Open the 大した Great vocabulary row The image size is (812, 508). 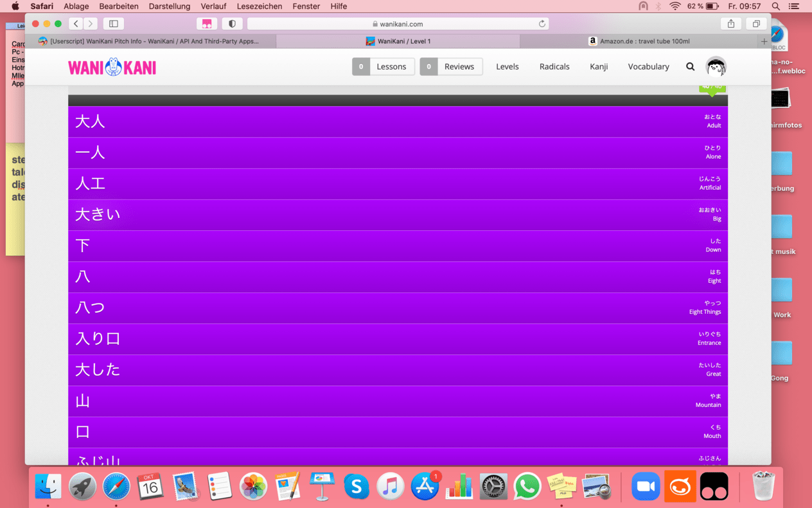(398, 370)
